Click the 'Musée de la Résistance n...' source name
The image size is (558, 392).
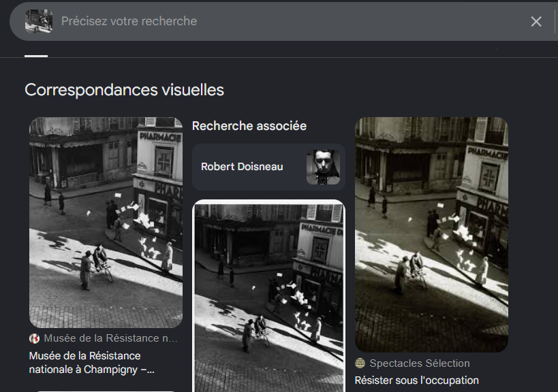coord(110,338)
